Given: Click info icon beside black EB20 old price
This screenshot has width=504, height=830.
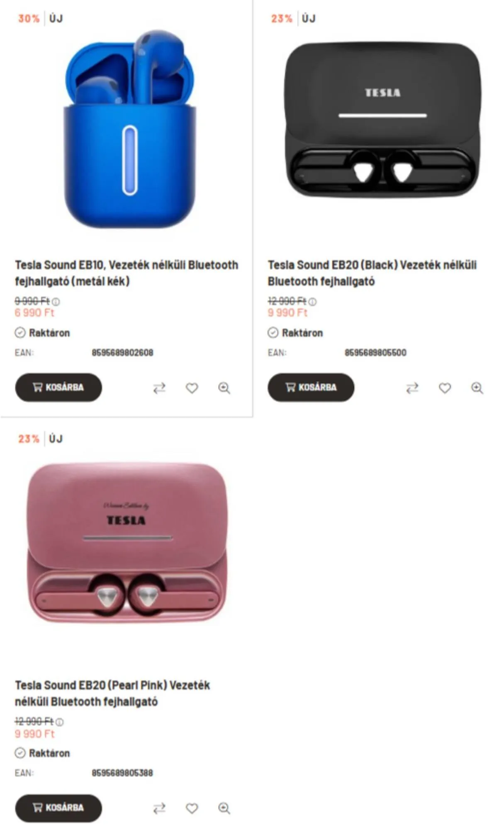Looking at the screenshot, I should click(313, 302).
